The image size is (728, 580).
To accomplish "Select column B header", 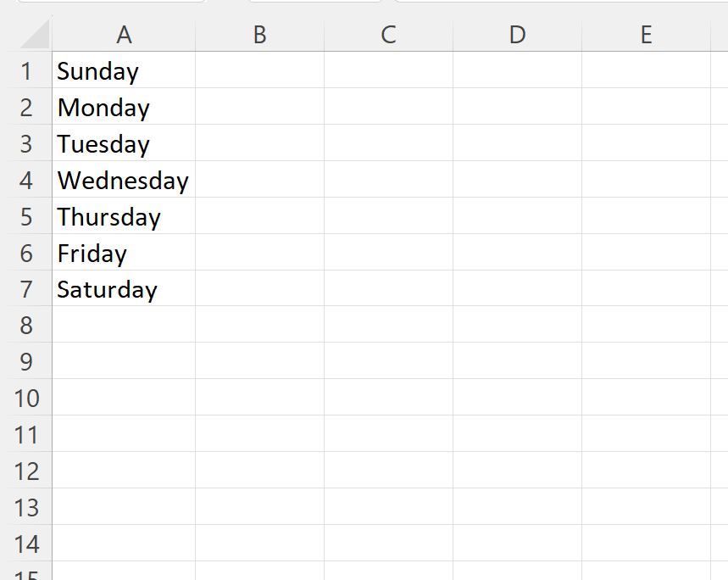I will (x=259, y=35).
